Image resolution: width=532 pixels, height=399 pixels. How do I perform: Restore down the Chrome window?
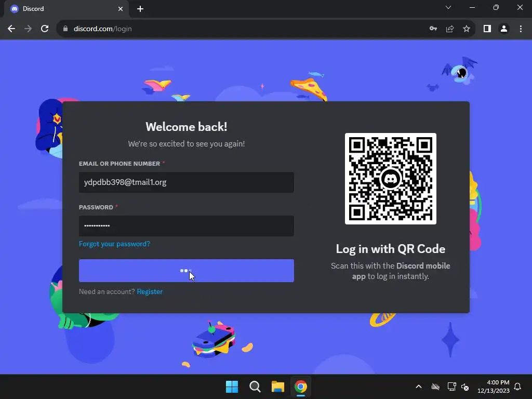point(496,7)
